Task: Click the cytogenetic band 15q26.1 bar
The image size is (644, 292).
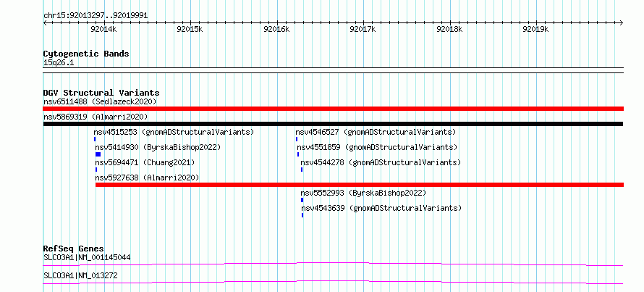Action: [333, 70]
